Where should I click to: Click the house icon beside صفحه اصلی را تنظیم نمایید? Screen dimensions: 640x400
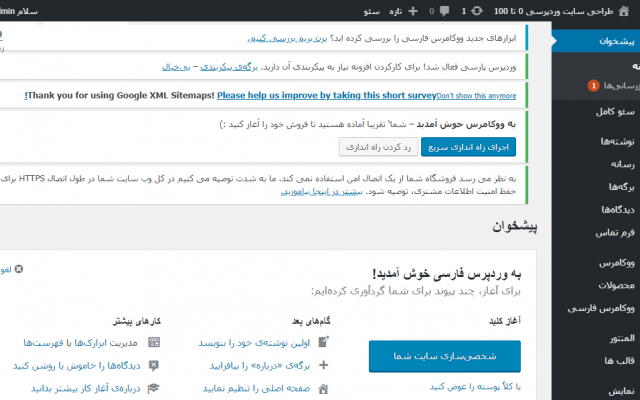323,389
